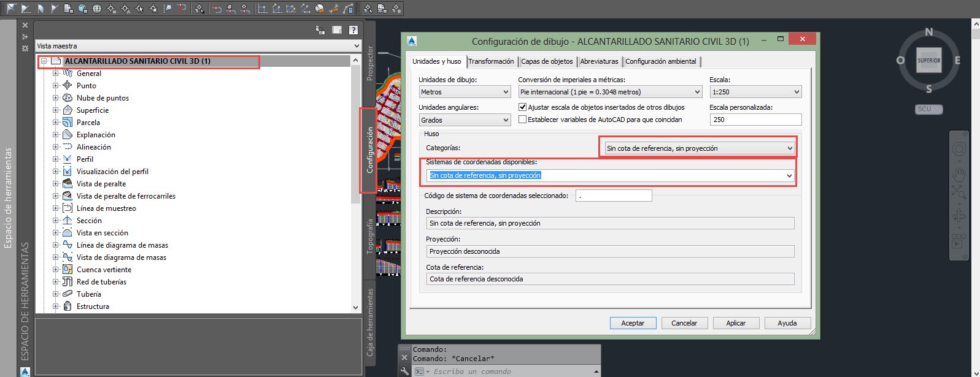Open the 'Conversión de imperiales a métricas' dropdown
The image size is (980, 377).
point(610,92)
